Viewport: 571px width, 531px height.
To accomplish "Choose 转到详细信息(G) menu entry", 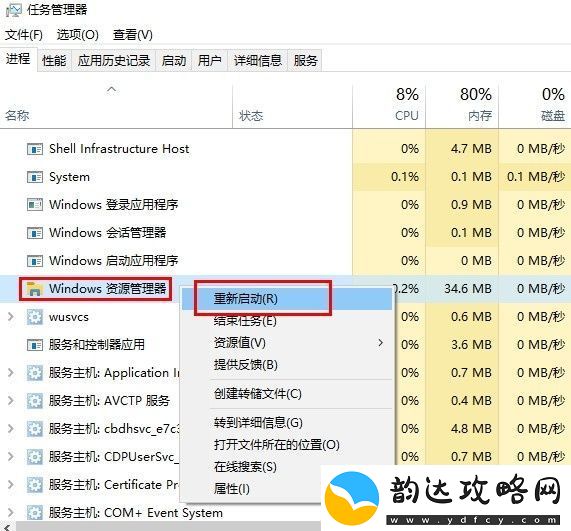I will (x=287, y=423).
